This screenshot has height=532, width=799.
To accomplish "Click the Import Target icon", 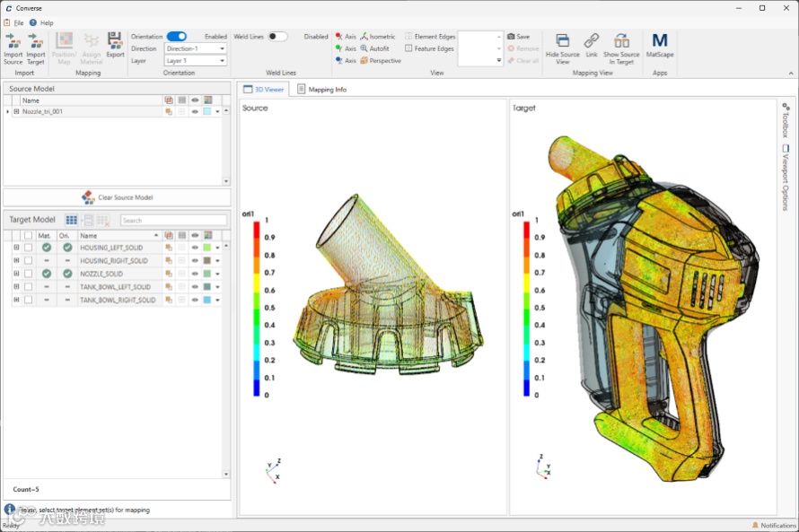I will (35, 41).
